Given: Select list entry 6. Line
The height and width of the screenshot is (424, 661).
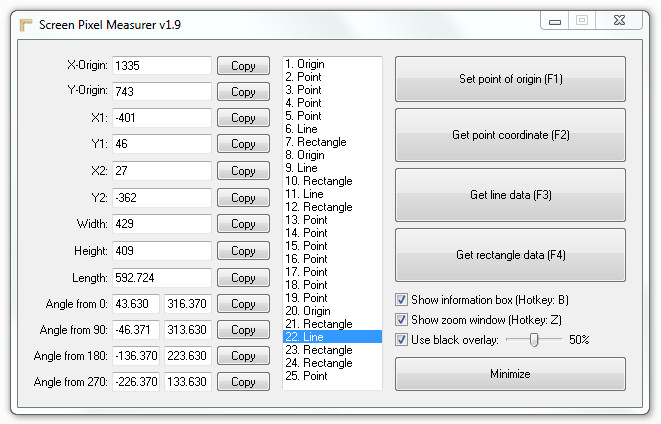Looking at the screenshot, I should click(332, 129).
